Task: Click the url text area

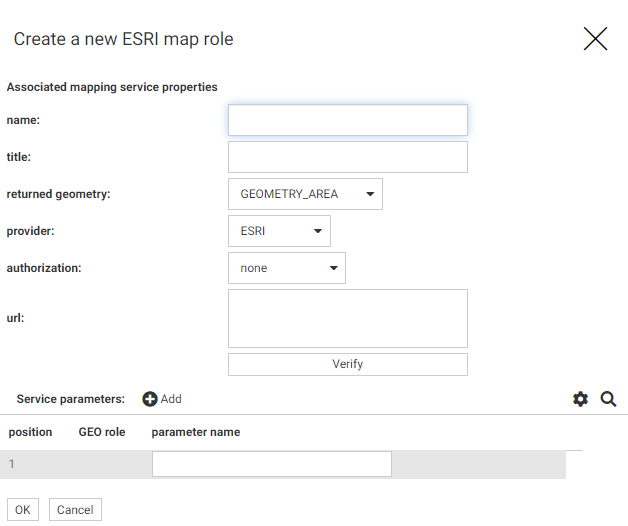Action: (347, 318)
